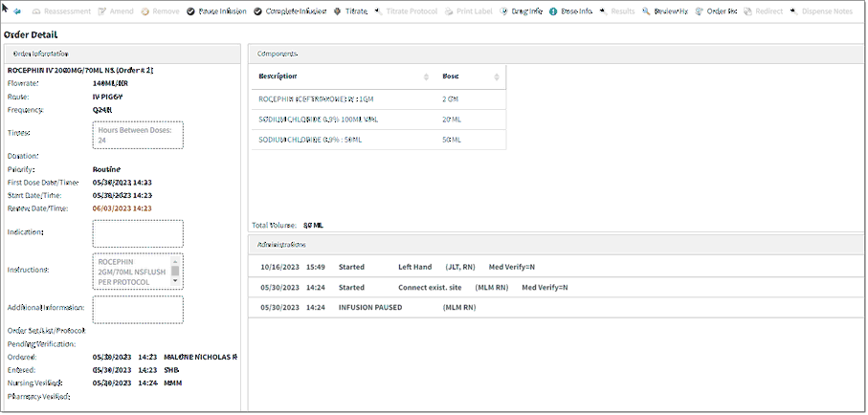Screen dimensions: 868x415
Task: Click the Remove order toolbar icon
Action: click(x=160, y=11)
